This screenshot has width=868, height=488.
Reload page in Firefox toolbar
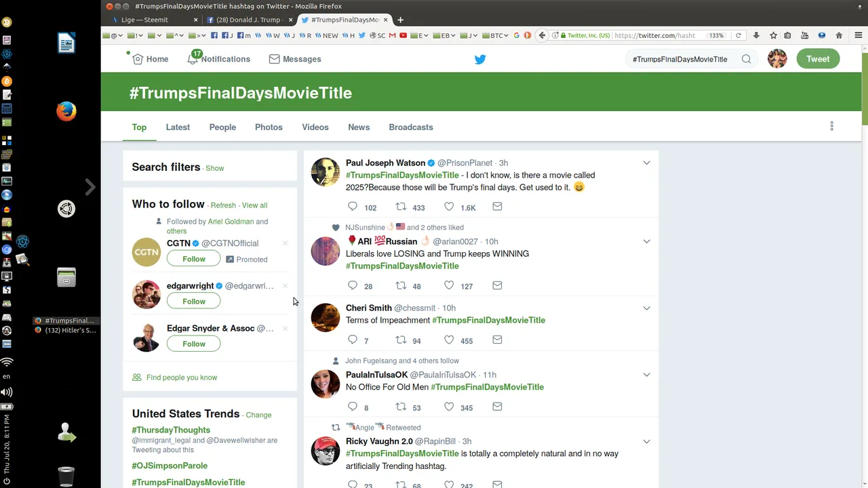[738, 35]
